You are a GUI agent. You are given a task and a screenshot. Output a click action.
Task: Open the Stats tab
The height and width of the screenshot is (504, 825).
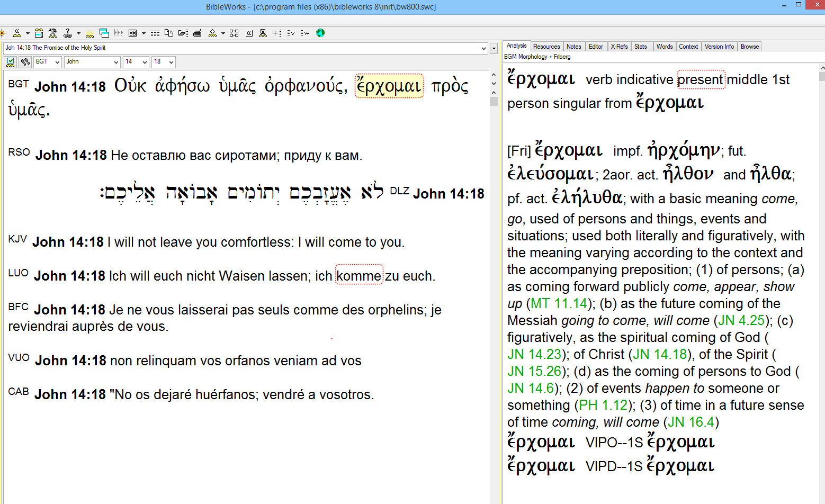[641, 47]
